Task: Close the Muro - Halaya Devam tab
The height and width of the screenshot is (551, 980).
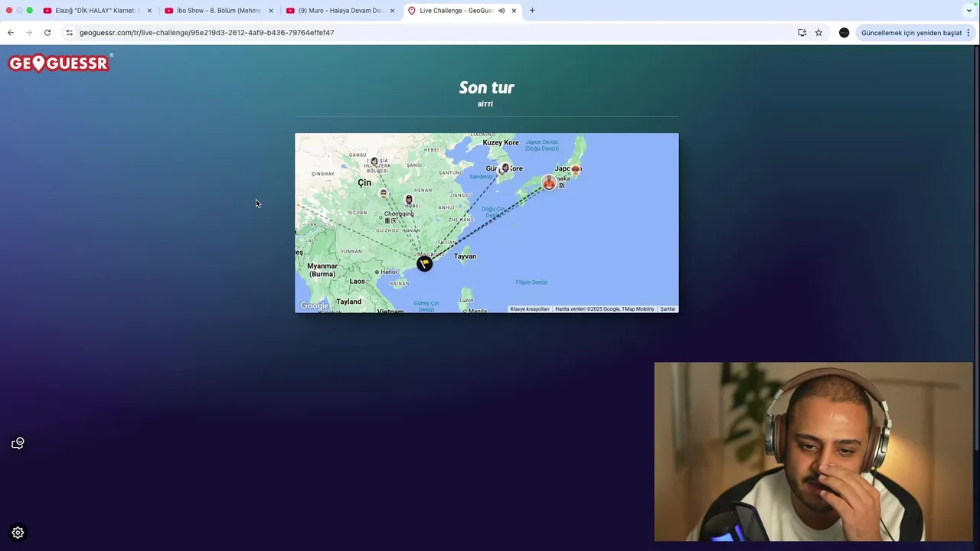Action: (392, 11)
